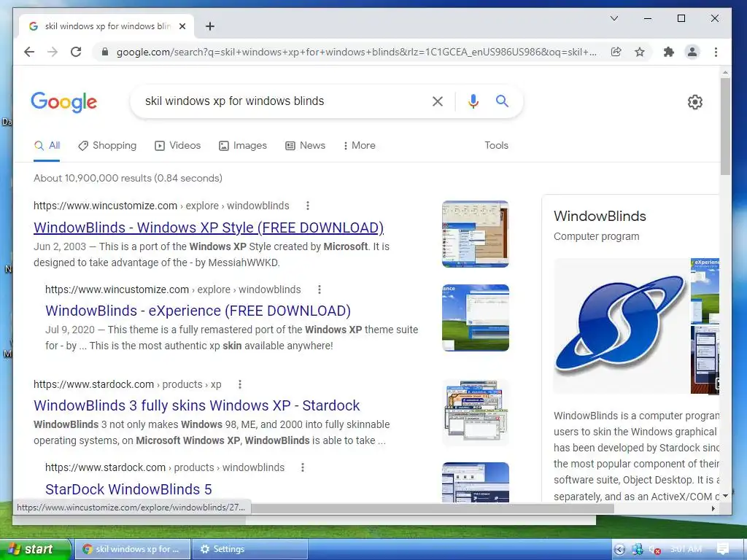The height and width of the screenshot is (560, 747).
Task: Open options for Windows XP Style result
Action: point(308,206)
